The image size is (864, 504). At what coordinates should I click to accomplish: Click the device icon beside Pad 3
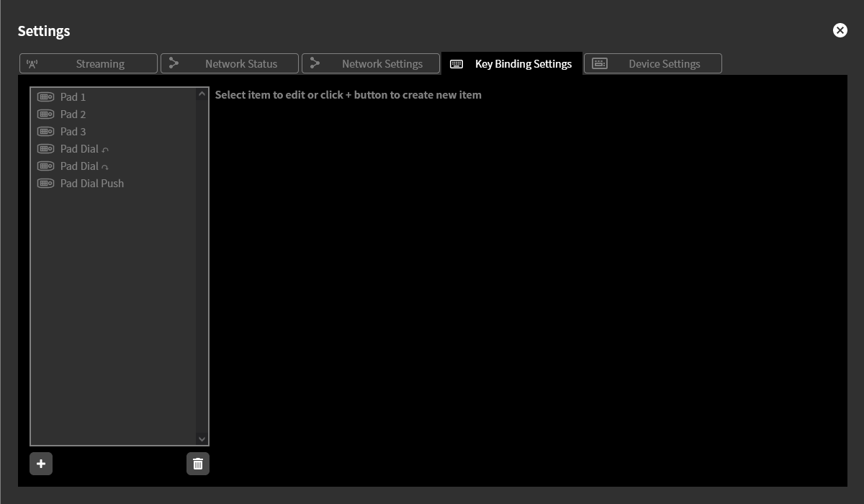(x=45, y=132)
